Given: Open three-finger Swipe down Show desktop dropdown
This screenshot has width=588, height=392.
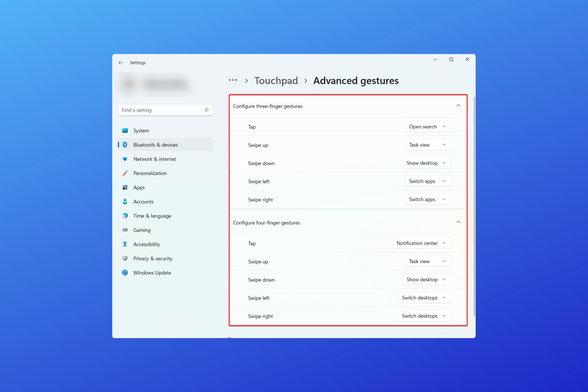Looking at the screenshot, I should point(427,163).
